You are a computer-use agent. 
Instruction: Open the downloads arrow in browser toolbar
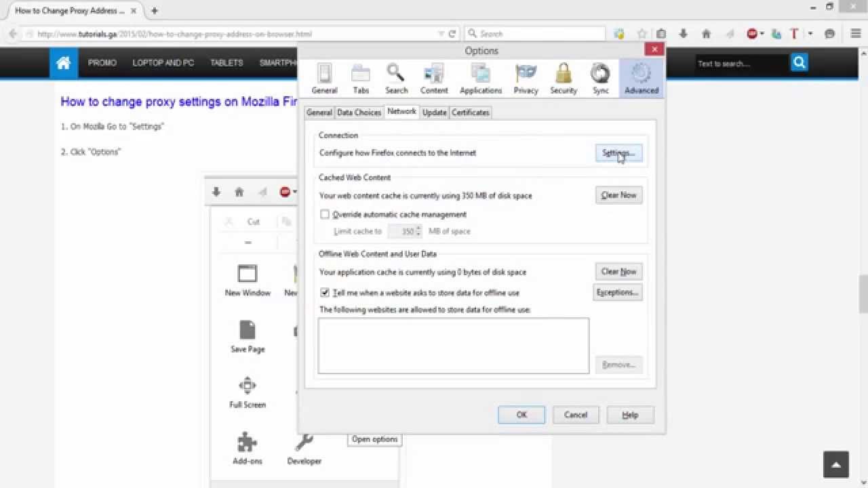tap(684, 34)
